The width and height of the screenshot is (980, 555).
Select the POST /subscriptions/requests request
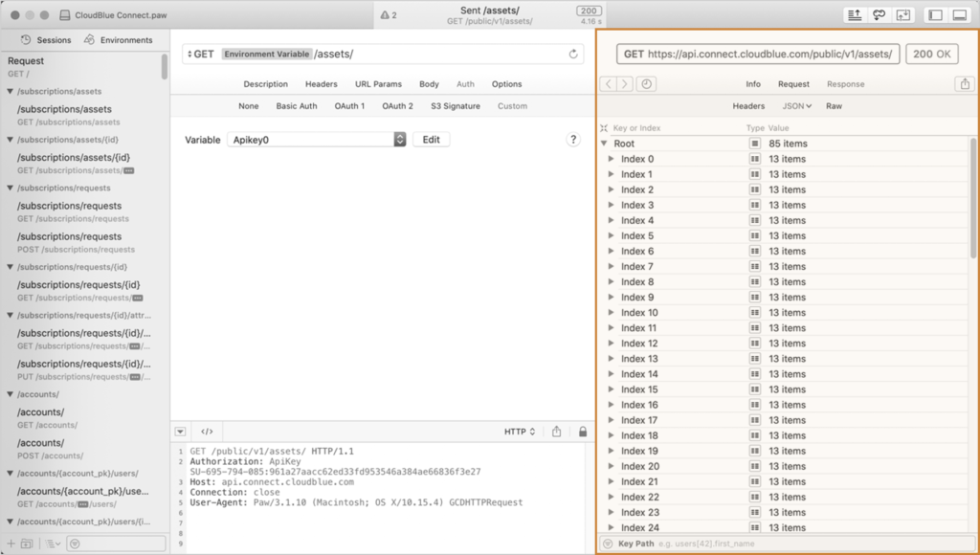coord(84,242)
